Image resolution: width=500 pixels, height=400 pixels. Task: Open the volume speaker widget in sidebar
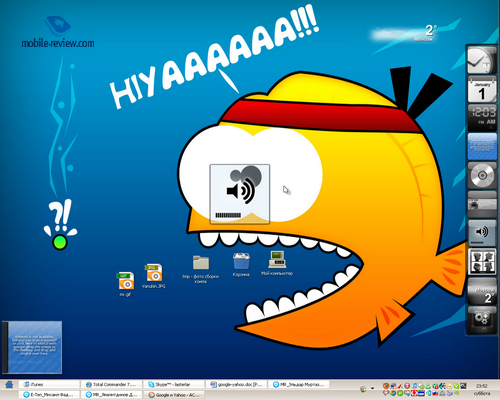[x=482, y=233]
